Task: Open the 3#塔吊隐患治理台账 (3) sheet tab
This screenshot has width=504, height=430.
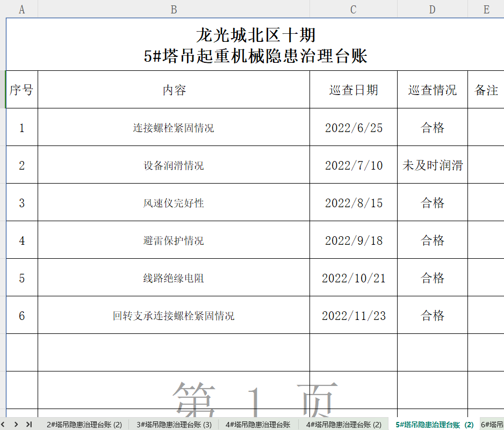Action: coord(174,425)
